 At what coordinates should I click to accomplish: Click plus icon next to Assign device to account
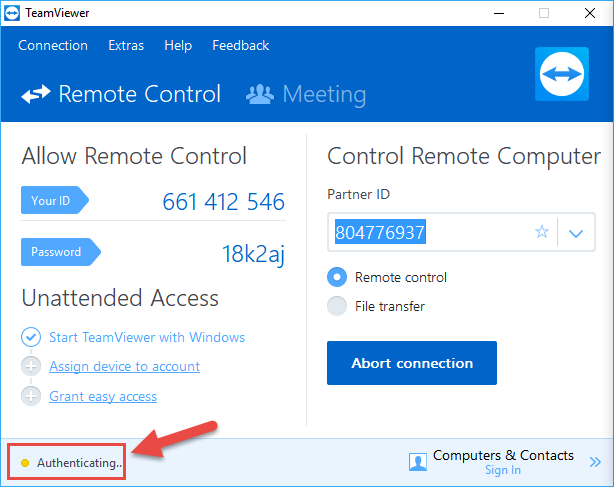point(31,366)
